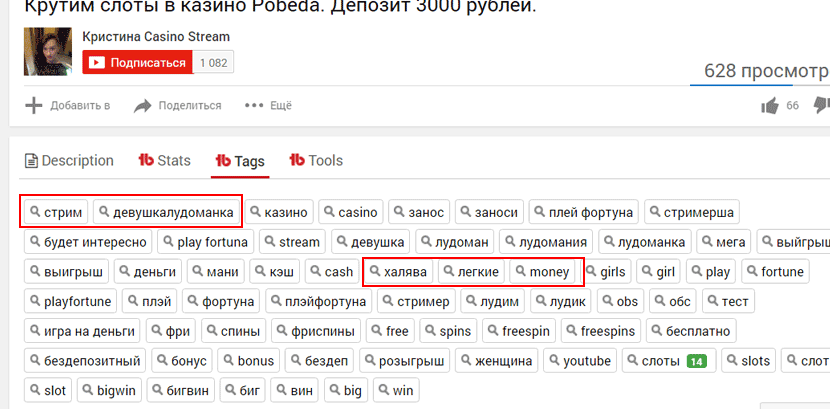Click the девушкалудоманка tag
The height and width of the screenshot is (409, 830).
(166, 212)
